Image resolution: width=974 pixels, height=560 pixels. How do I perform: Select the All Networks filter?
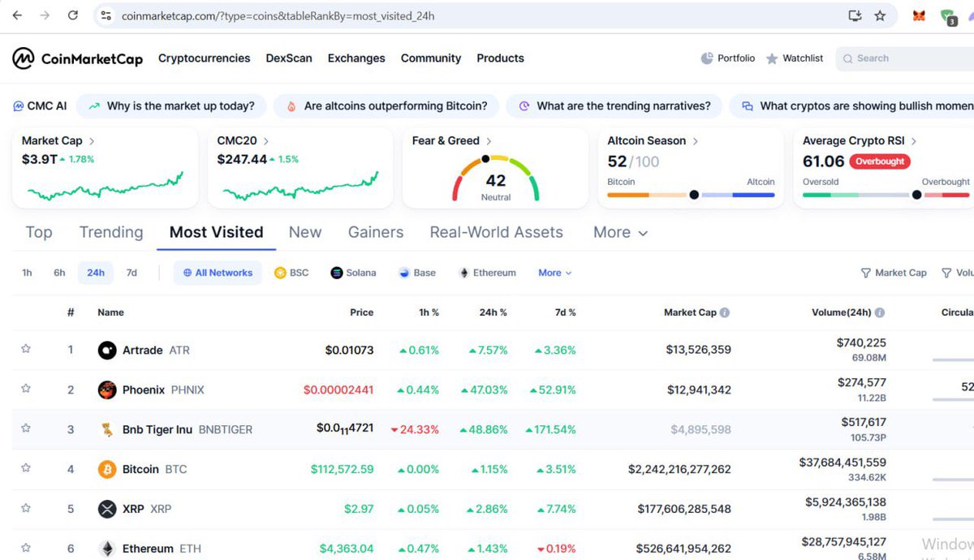218,273
